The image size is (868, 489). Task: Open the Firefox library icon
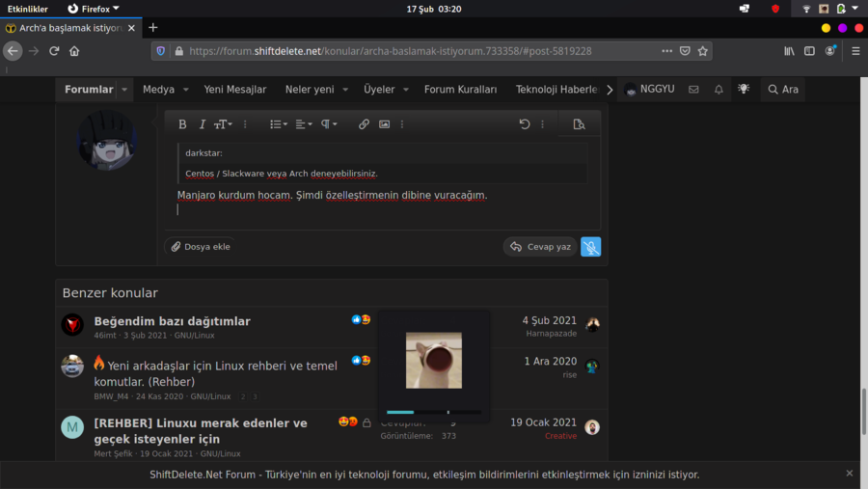789,51
